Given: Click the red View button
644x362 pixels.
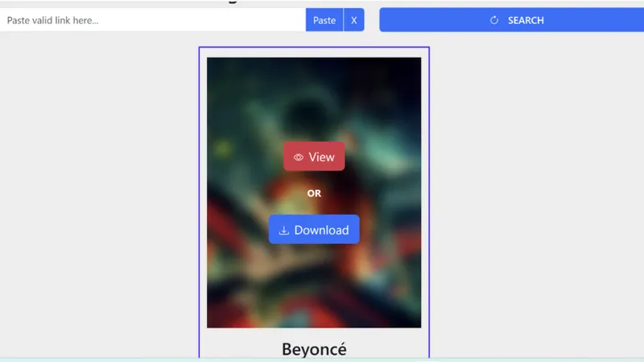Looking at the screenshot, I should (x=314, y=156).
